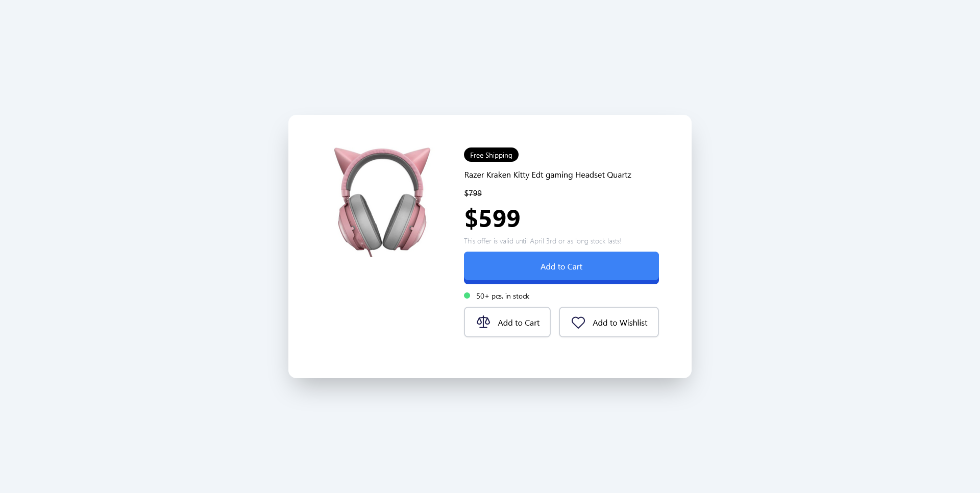Click the offer valid until April 3rd note
Viewport: 980px width, 493px height.
[543, 241]
